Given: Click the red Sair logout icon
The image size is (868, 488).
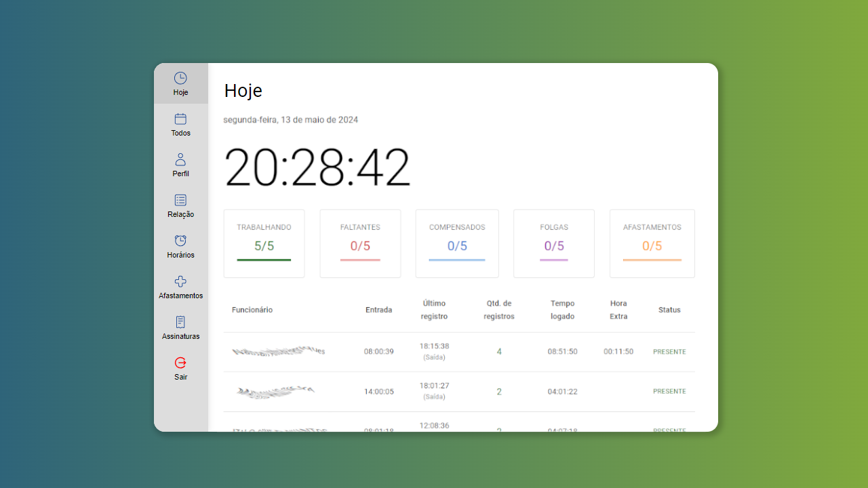Looking at the screenshot, I should pos(180,363).
